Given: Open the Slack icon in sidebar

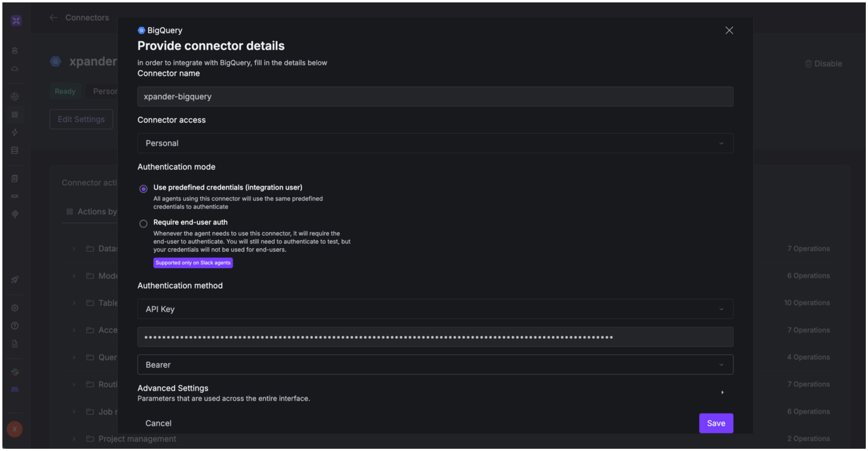Looking at the screenshot, I should (15, 372).
